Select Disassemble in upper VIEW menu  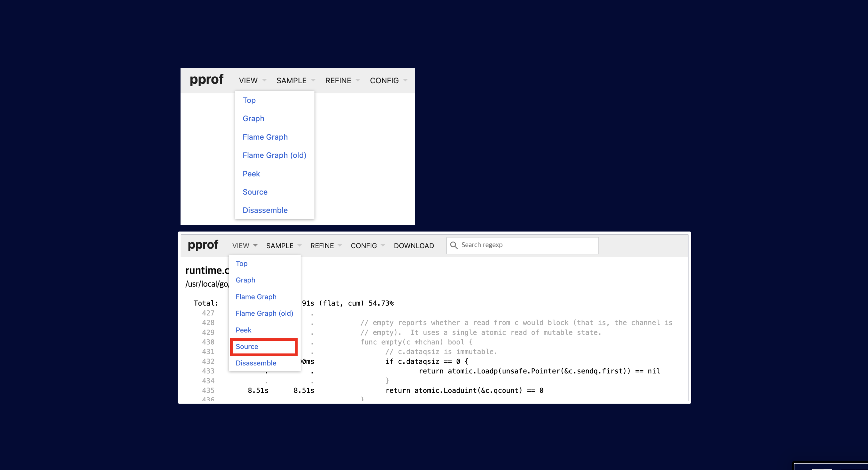(265, 210)
